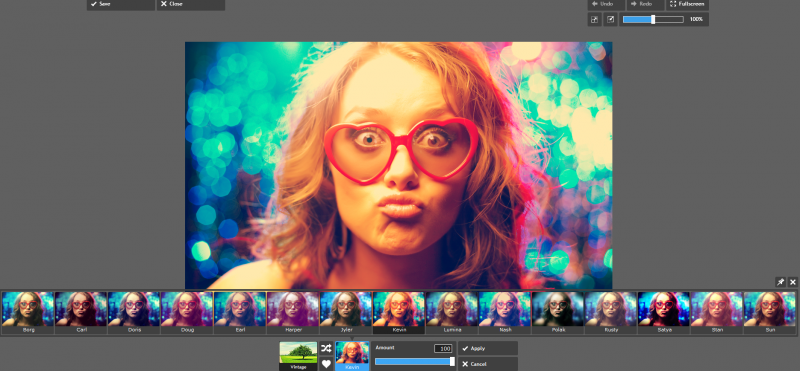Click the current Kevin preview tile
This screenshot has height=371, width=800.
352,356
